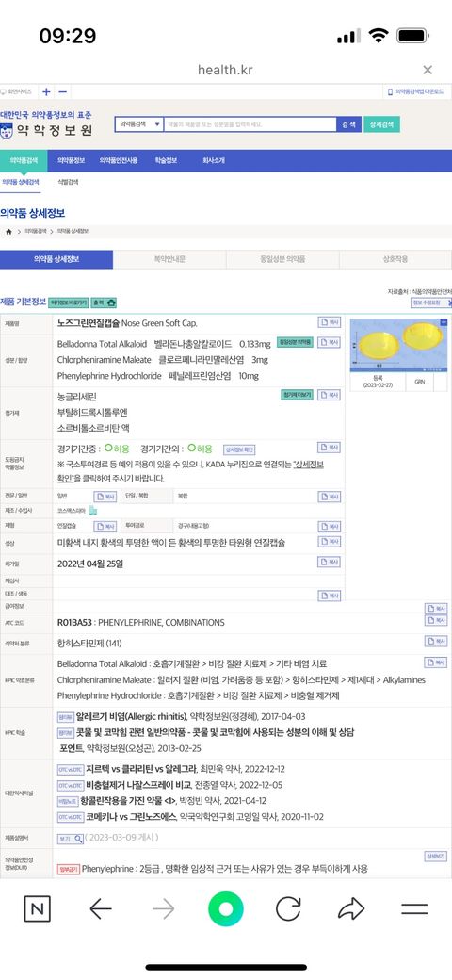
Task: Tap the green home circle button
Action: [x=225, y=908]
